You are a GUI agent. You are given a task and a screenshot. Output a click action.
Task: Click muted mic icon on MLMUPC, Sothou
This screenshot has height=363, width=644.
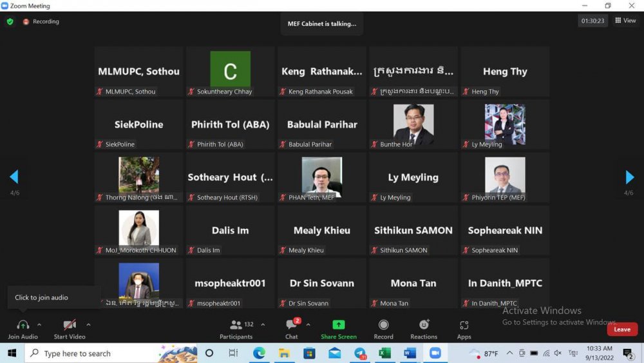[x=99, y=92]
